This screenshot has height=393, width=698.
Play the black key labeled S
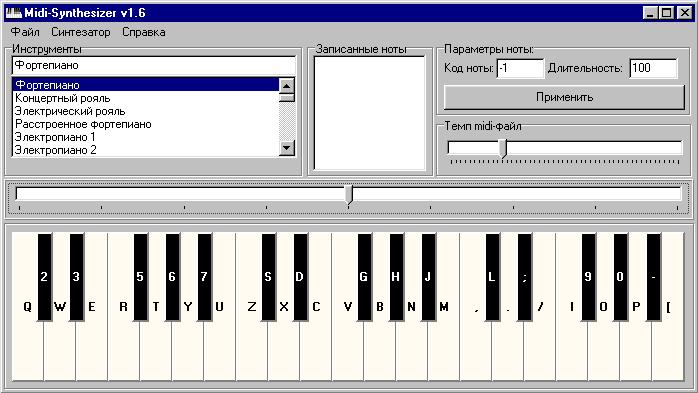[x=268, y=276]
